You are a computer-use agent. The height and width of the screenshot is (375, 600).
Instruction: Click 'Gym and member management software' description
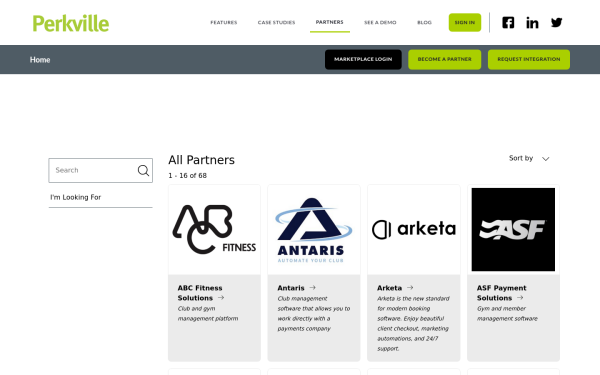click(x=507, y=313)
